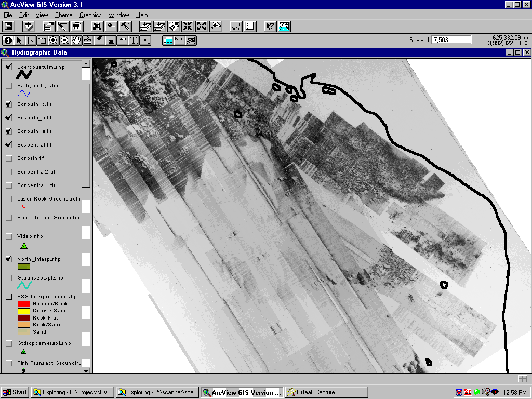Click the Scale input field
The width and height of the screenshot is (532, 399).
click(451, 40)
